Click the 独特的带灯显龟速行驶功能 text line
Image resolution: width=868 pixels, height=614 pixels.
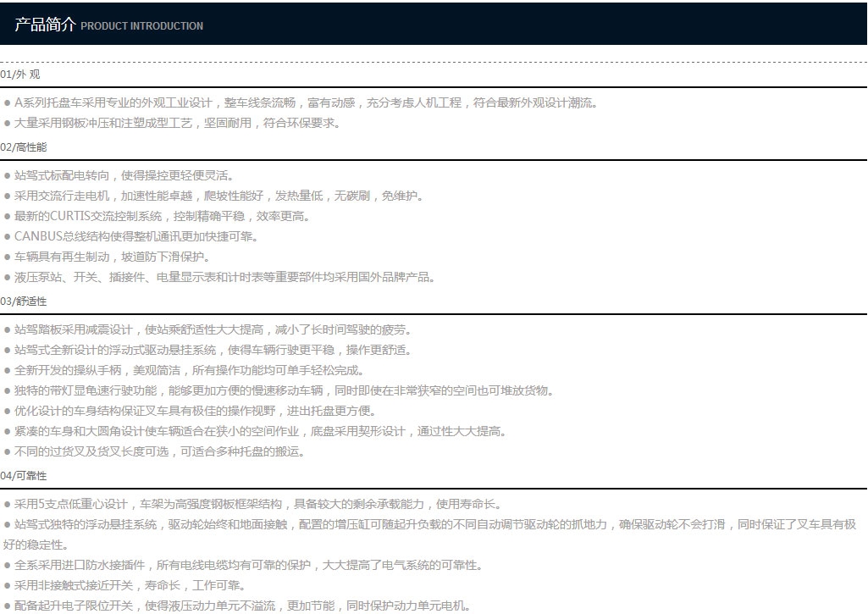pyautogui.click(x=284, y=391)
